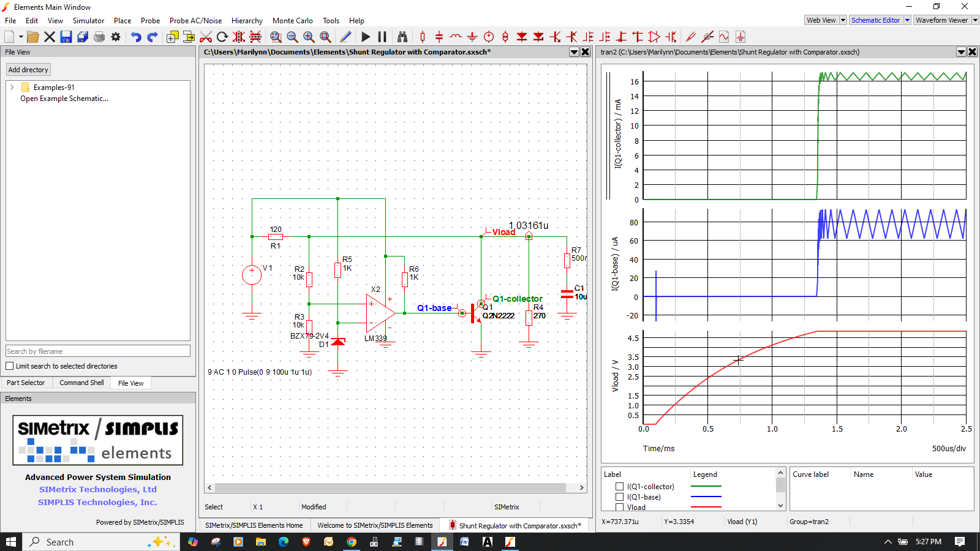Enable wire drawing with the pencil icon
The height and width of the screenshot is (551, 980).
click(x=345, y=37)
